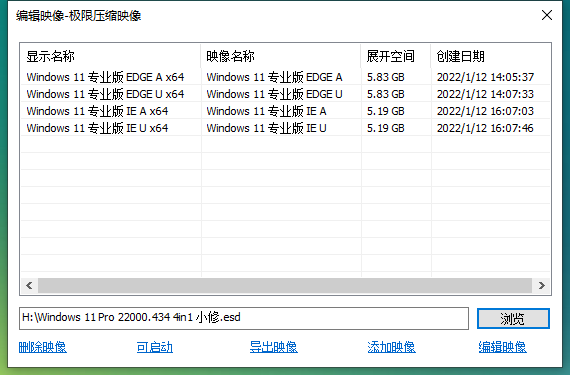This screenshot has width=570, height=375.
Task: Click the left scroll arrow
Action: click(29, 286)
